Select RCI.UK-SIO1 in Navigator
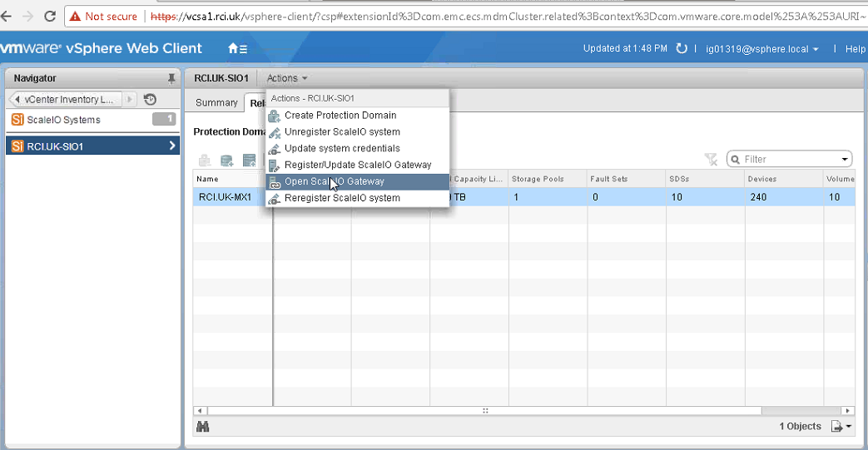 (93, 146)
